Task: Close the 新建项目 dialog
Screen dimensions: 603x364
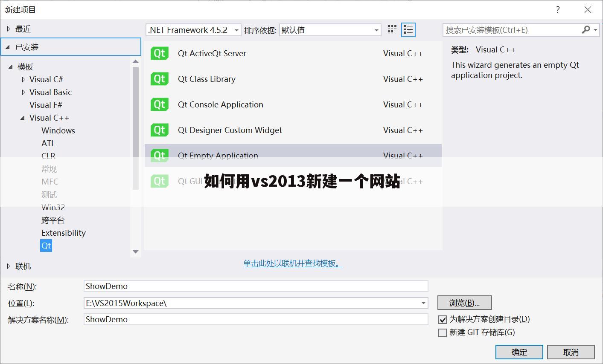Action: coord(588,9)
